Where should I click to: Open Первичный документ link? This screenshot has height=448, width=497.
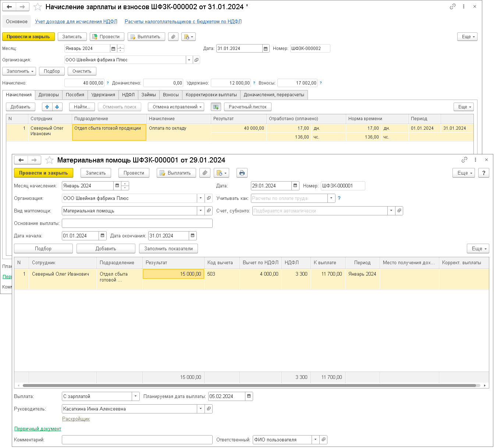click(x=38, y=429)
